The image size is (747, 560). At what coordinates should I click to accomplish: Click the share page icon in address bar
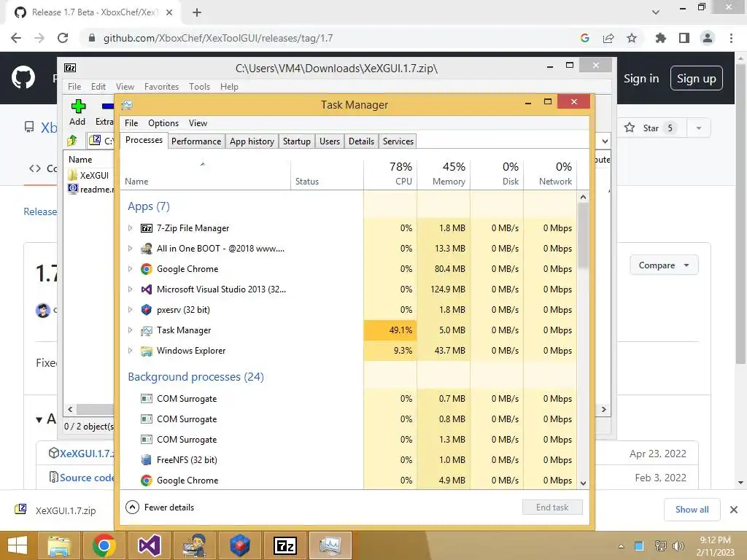(x=608, y=38)
